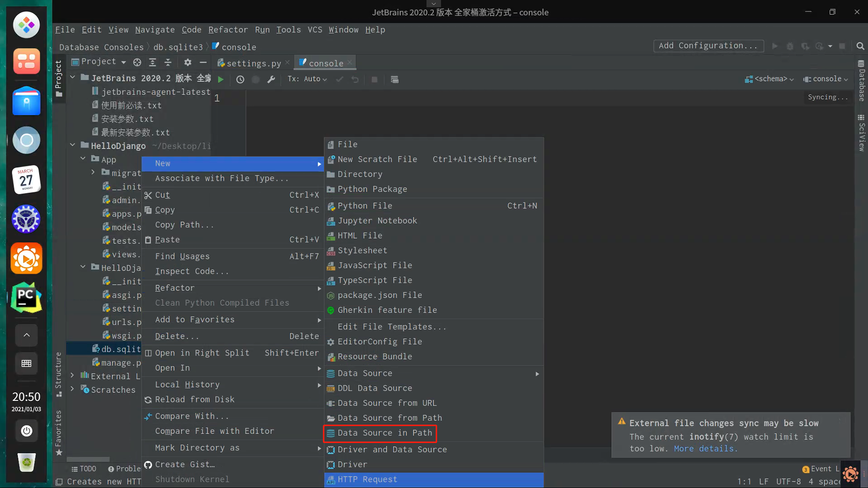Image resolution: width=868 pixels, height=488 pixels.
Task: Open Project panel gear options
Action: (x=188, y=62)
